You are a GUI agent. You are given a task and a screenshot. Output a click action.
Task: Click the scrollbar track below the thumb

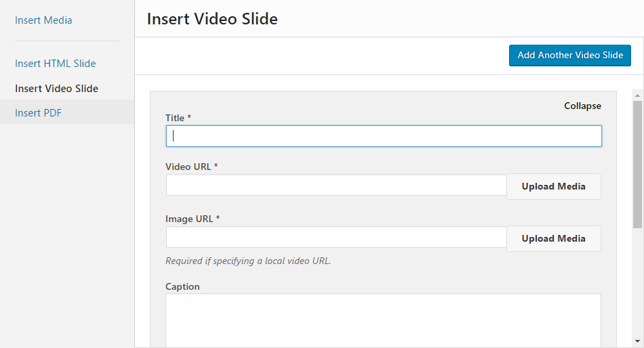[x=637, y=282]
